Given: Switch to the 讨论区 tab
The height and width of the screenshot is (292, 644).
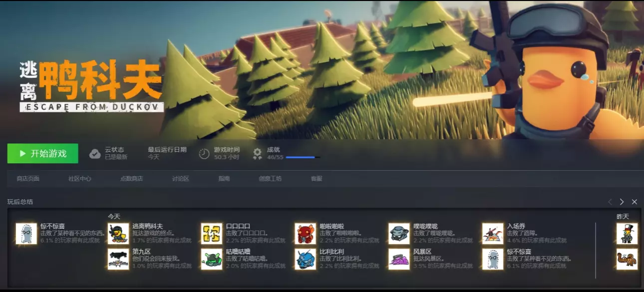Looking at the screenshot, I should (181, 179).
